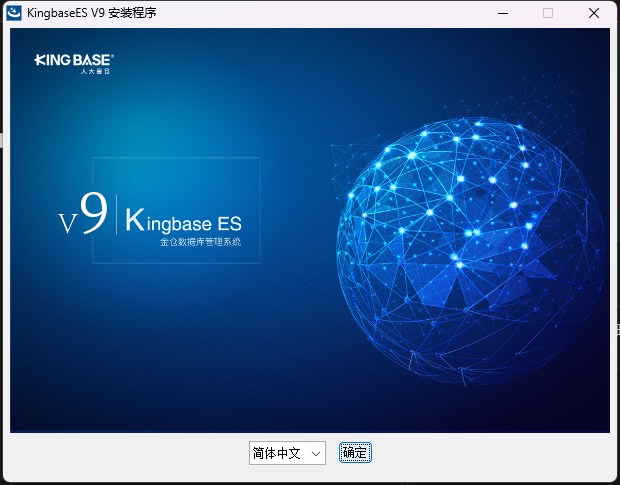Click the KINGBASE logo in the banner

(74, 60)
